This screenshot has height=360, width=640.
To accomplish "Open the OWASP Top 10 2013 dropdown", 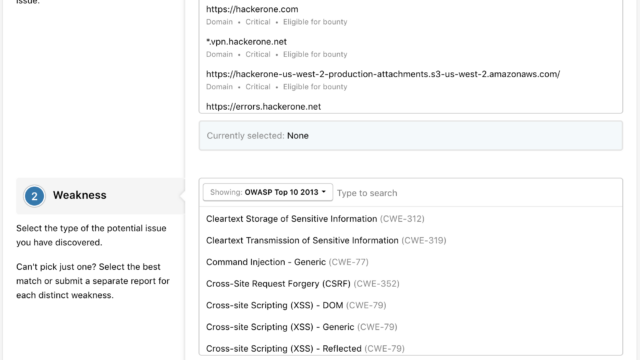I will 268,192.
